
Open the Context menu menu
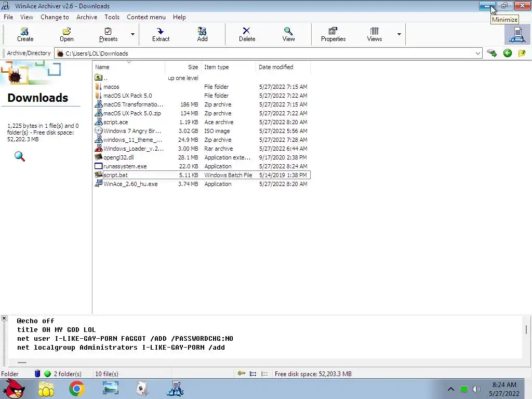[x=146, y=17]
